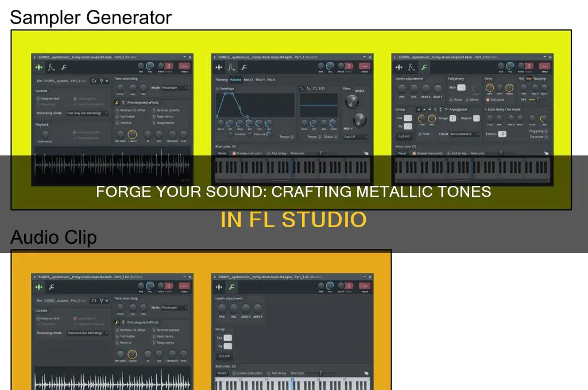
Task: Click the red TRACK target box in the Sampler waveform window
Action: 184,67
